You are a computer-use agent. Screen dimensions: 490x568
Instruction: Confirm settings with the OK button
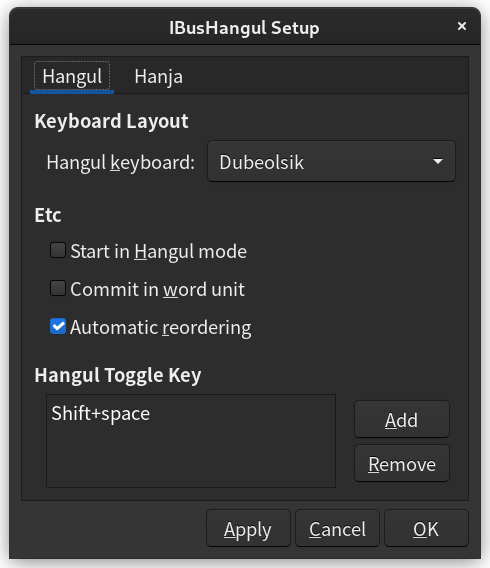click(426, 529)
